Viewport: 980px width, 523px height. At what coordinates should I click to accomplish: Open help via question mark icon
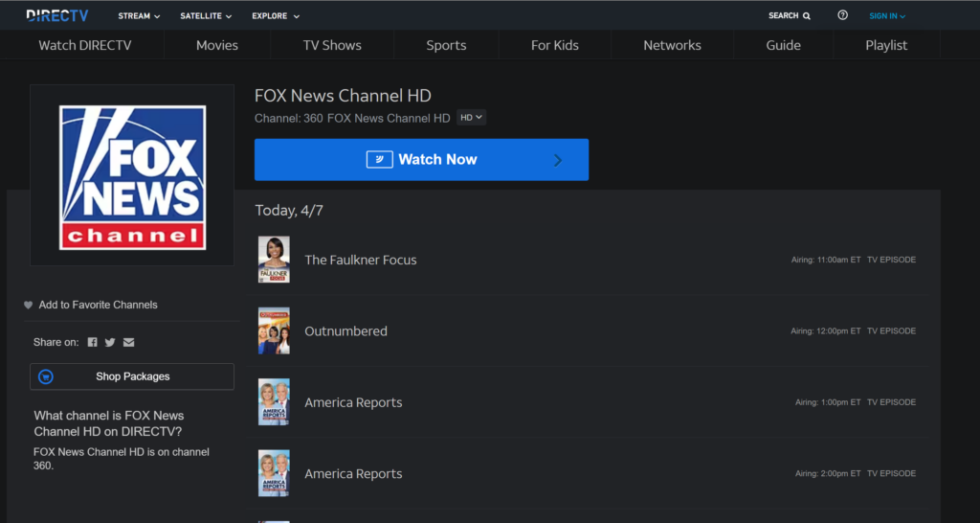842,15
